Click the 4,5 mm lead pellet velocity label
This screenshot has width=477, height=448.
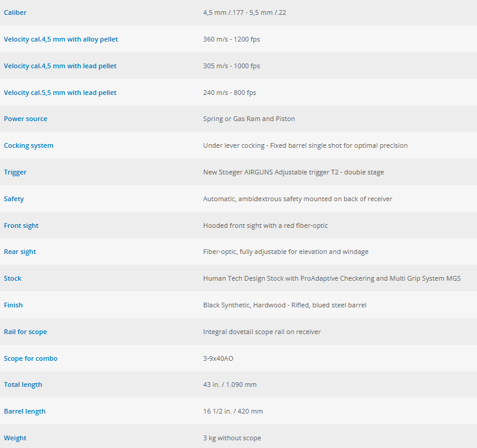pos(60,66)
